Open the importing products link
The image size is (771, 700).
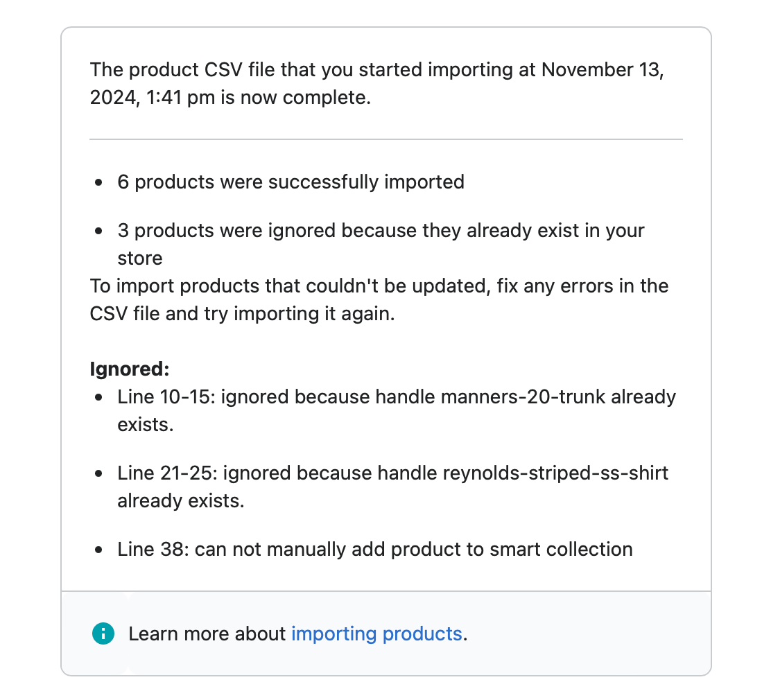coord(376,633)
